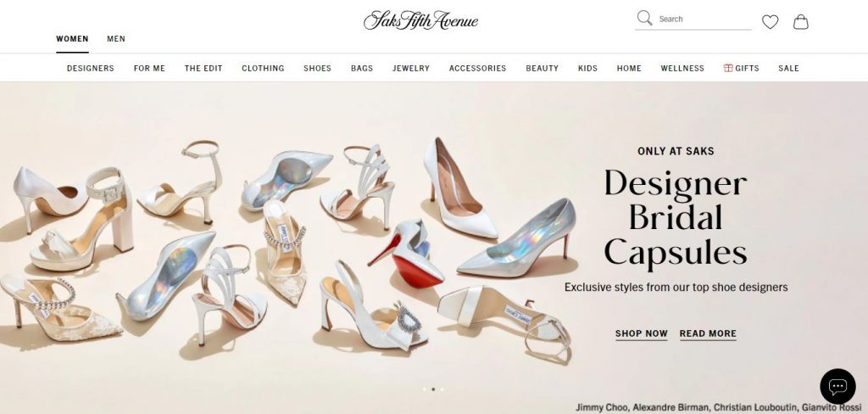Switch to the Men tab
Screen dimensions: 868x414
[116, 39]
